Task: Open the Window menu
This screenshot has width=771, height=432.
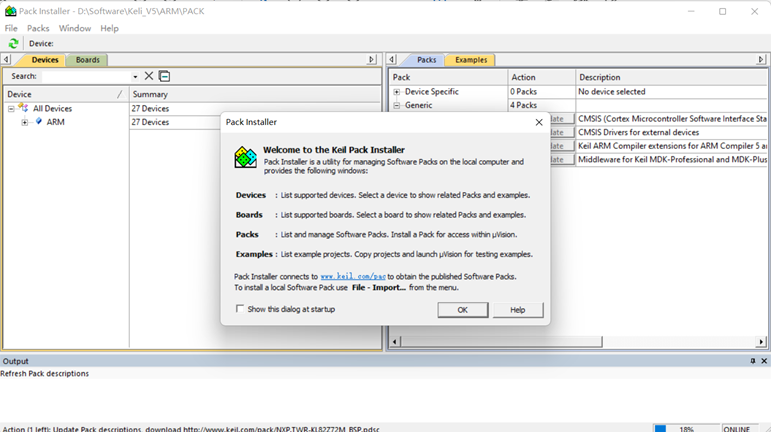Action: click(x=75, y=29)
